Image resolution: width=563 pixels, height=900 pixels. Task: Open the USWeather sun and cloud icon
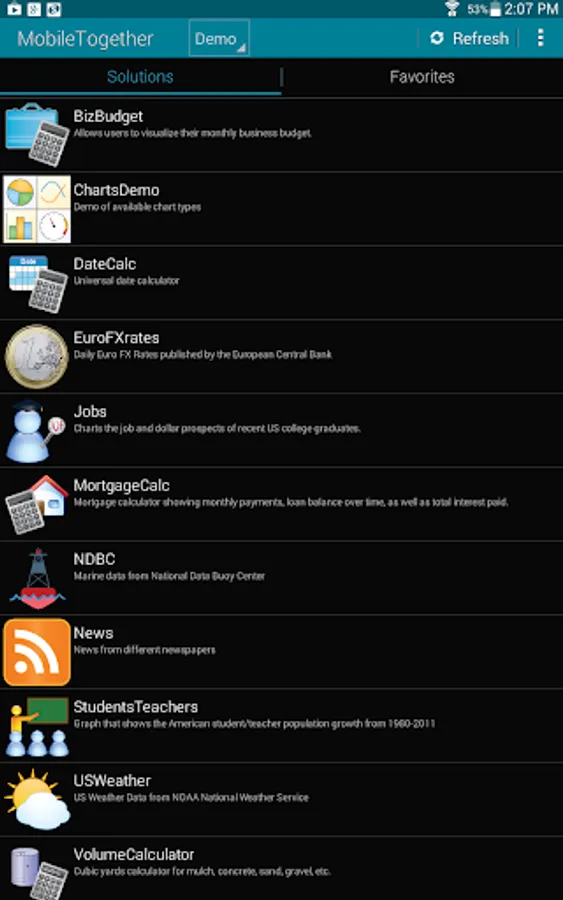37,800
